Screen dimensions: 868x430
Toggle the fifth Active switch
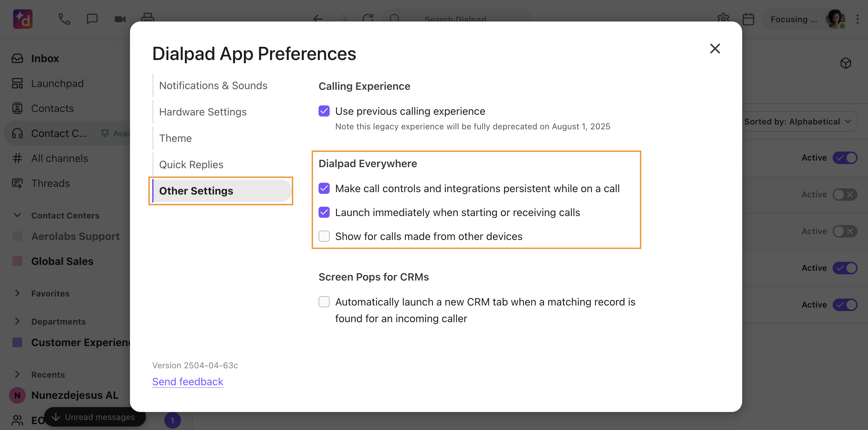(x=845, y=305)
